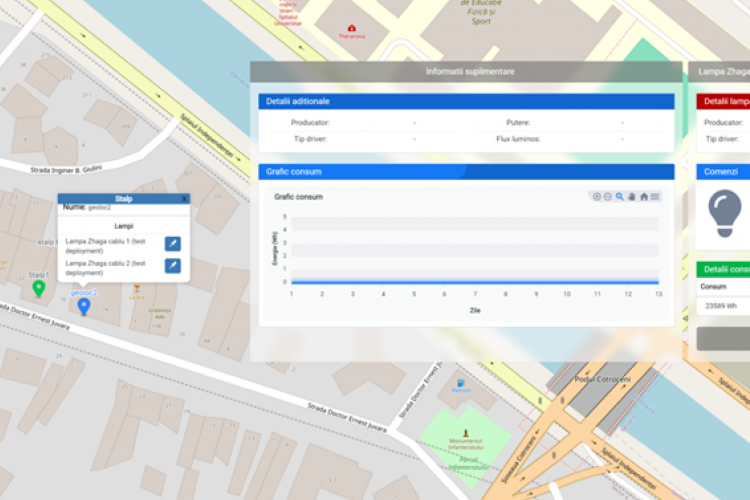
Task: Select the blue geoloc2 map marker
Action: [84, 307]
